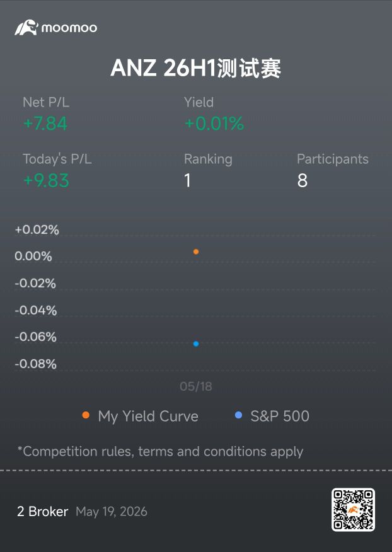Select the blue S&P 500 data point
This screenshot has width=392, height=552.
click(196, 344)
